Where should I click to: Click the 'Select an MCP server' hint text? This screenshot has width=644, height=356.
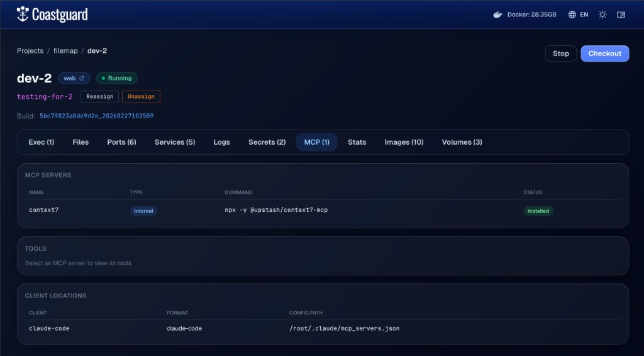click(x=78, y=263)
